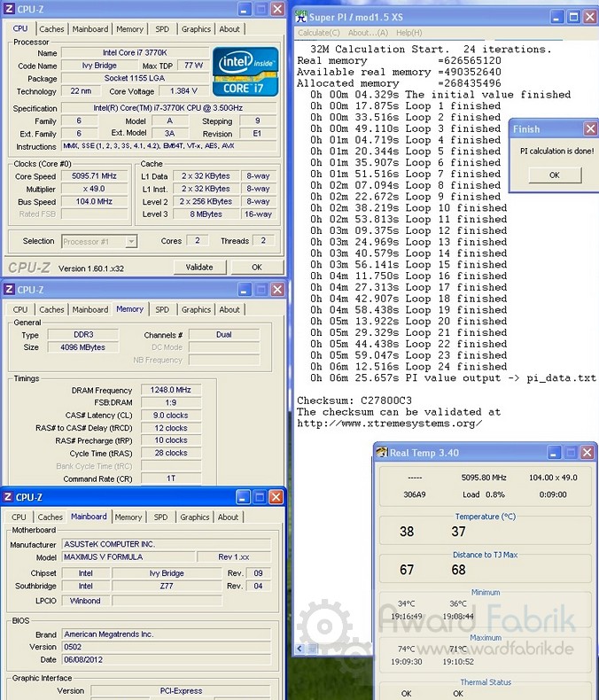Viewport: 599px width, 700px height.
Task: Switch to Caches tab in top CPU-Z window
Action: (51, 28)
